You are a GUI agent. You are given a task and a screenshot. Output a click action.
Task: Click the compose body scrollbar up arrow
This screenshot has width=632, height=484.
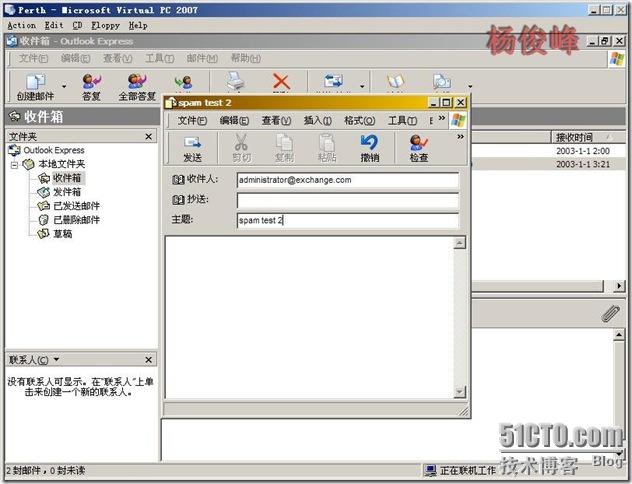coord(459,243)
